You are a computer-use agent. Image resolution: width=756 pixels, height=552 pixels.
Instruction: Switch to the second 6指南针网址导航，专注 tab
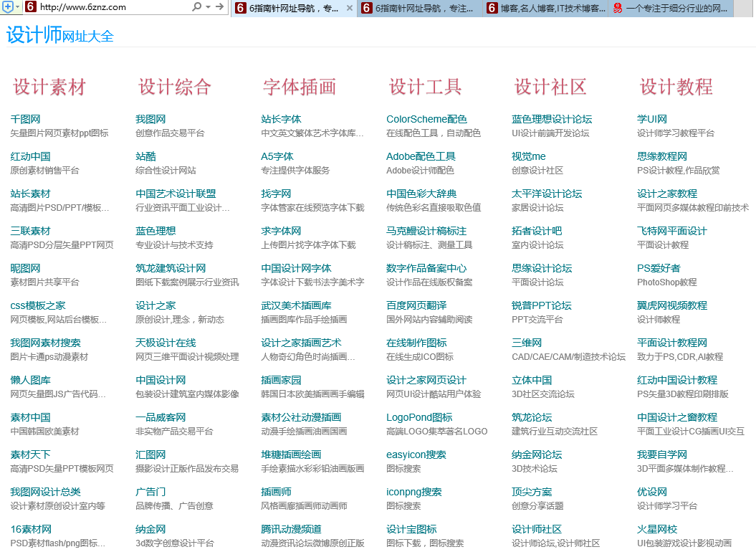click(x=419, y=8)
